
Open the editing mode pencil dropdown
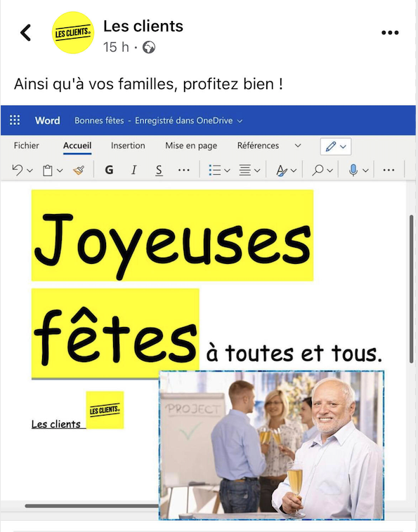336,147
